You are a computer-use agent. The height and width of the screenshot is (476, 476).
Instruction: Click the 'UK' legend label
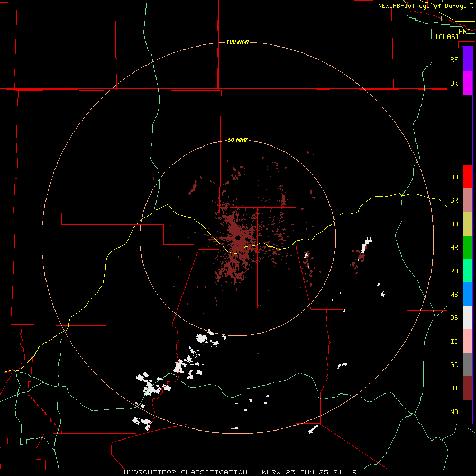click(x=454, y=83)
